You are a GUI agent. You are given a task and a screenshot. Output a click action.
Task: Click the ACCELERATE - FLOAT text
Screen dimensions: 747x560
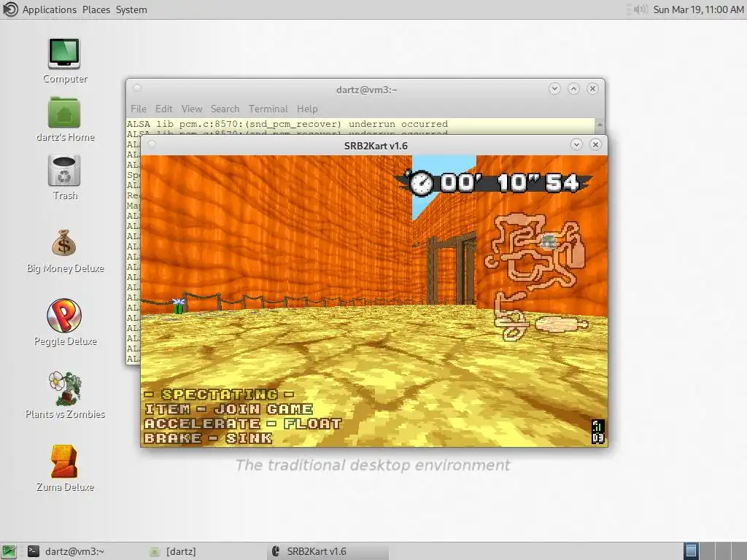243,424
